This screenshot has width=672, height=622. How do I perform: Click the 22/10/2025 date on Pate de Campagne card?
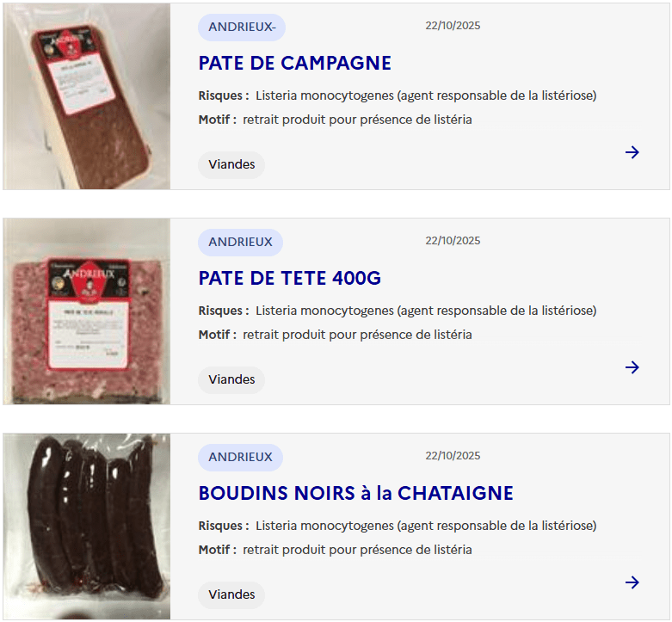[453, 26]
